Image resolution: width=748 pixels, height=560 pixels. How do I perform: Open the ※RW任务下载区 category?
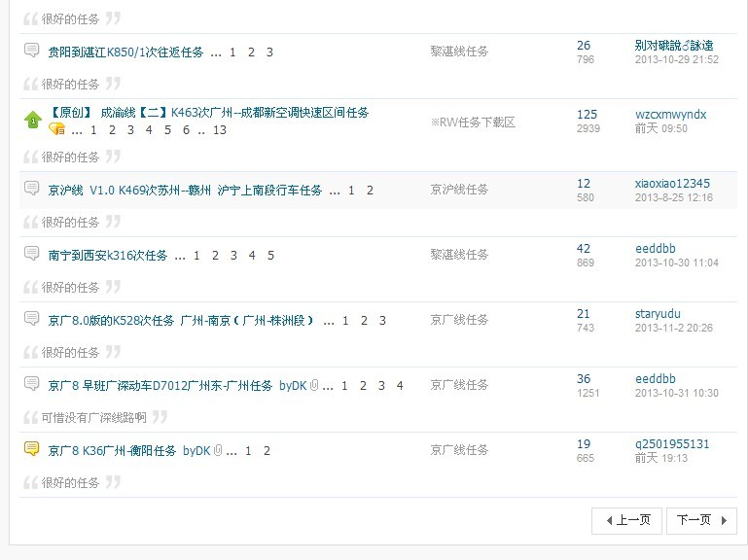473,122
